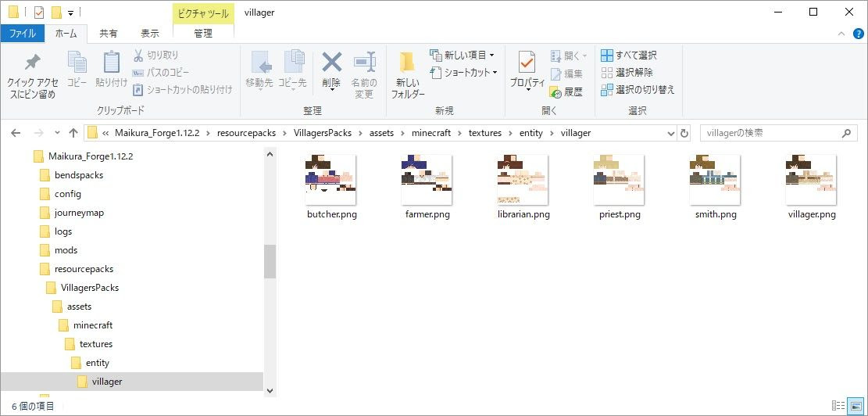Click Select All (すべて選択)
868x416 pixels.
[629, 55]
